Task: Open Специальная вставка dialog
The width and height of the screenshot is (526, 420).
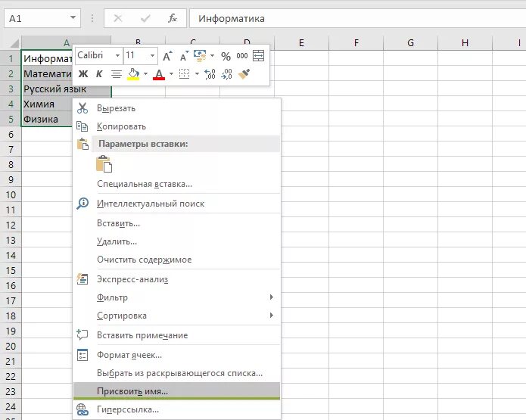Action: [177, 184]
